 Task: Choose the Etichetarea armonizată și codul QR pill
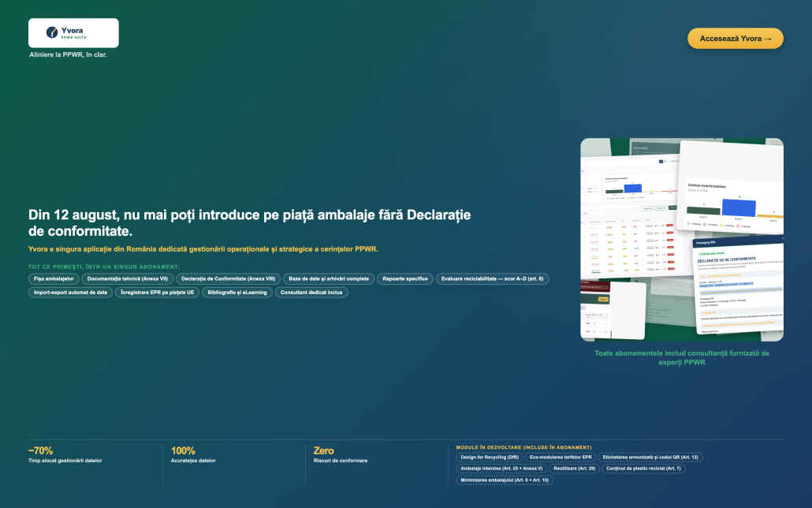(x=650, y=458)
